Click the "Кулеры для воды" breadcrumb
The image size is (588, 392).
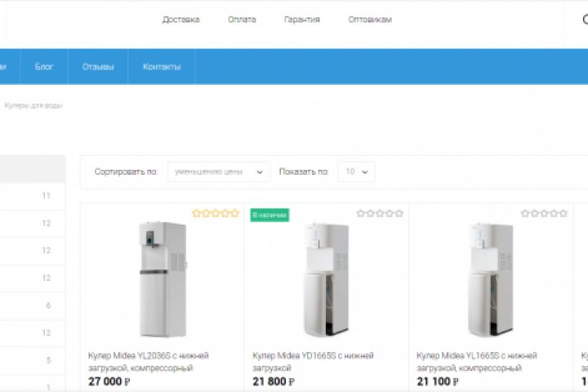coord(33,105)
